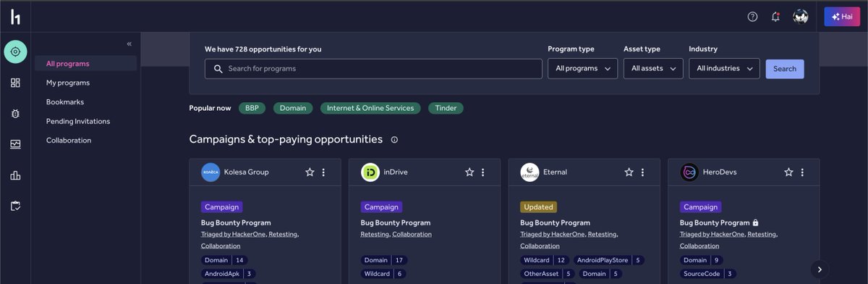868x284 pixels.
Task: Open the bug reports icon in sidebar
Action: (x=15, y=113)
